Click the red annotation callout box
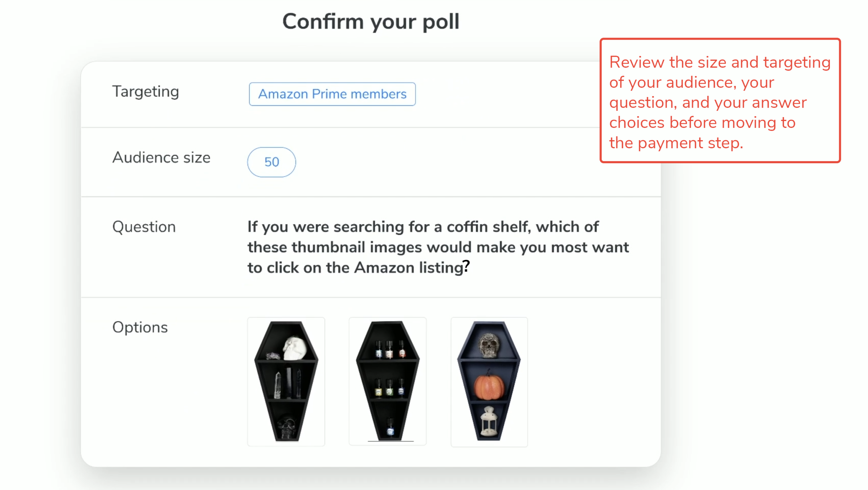Image resolution: width=868 pixels, height=490 pixels. click(720, 102)
